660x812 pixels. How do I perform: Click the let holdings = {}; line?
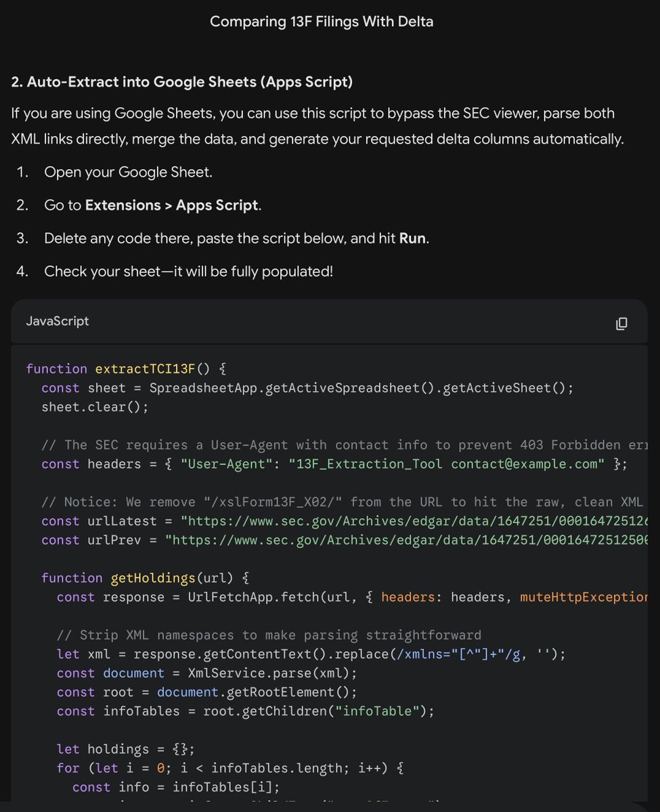(x=126, y=749)
